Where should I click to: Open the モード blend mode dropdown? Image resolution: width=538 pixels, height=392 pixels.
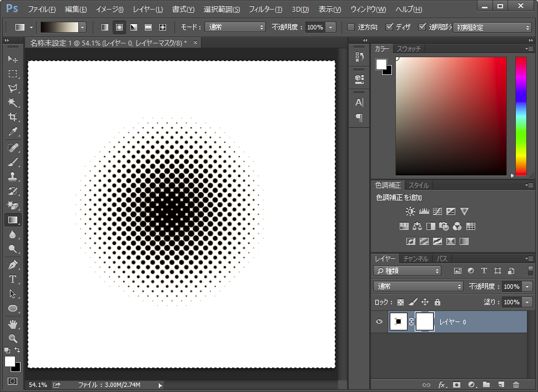[x=235, y=27]
